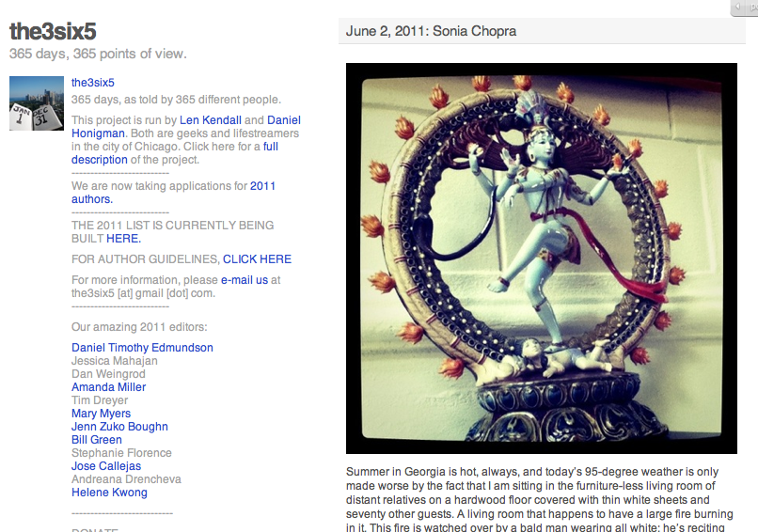This screenshot has width=758, height=532.
Task: Open editor Daniel Timothy Edmundson's link
Action: point(142,348)
